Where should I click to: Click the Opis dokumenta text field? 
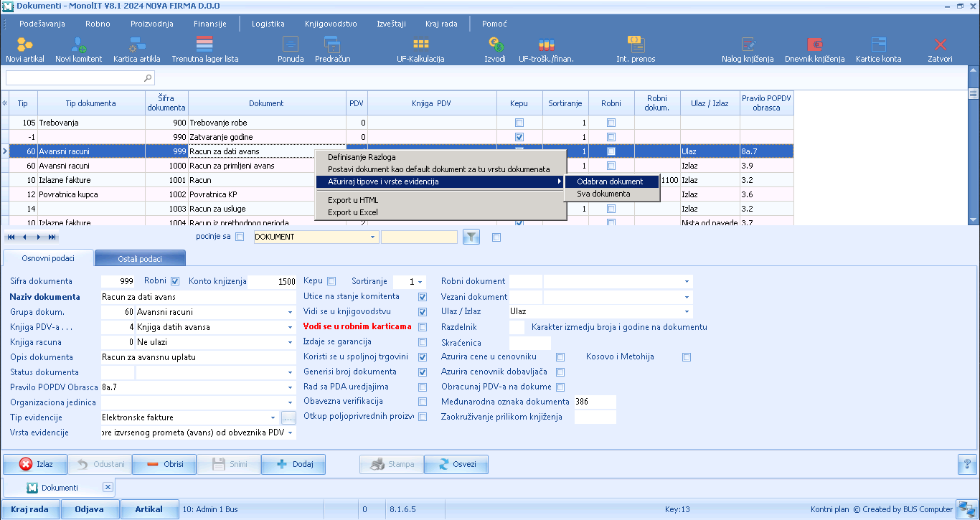pyautogui.click(x=198, y=357)
